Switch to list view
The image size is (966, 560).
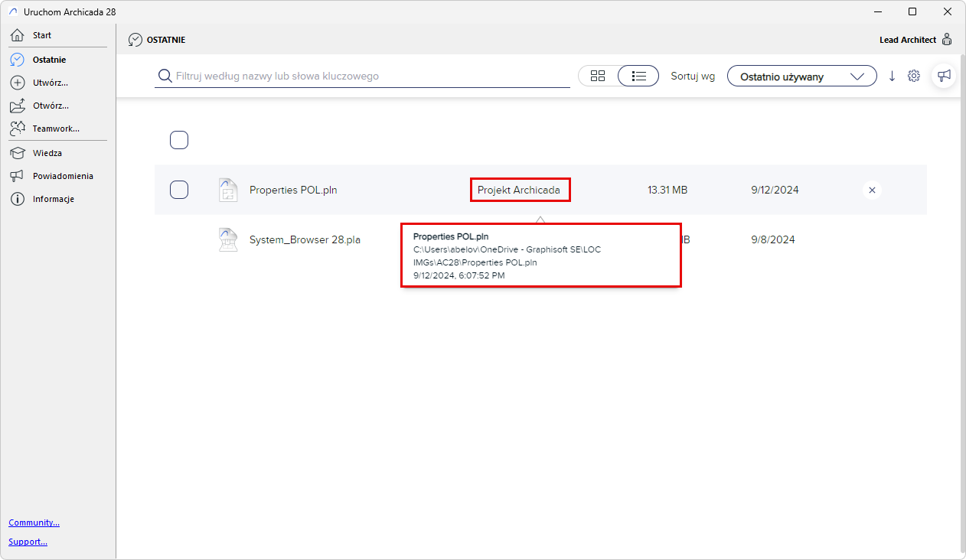pyautogui.click(x=639, y=76)
